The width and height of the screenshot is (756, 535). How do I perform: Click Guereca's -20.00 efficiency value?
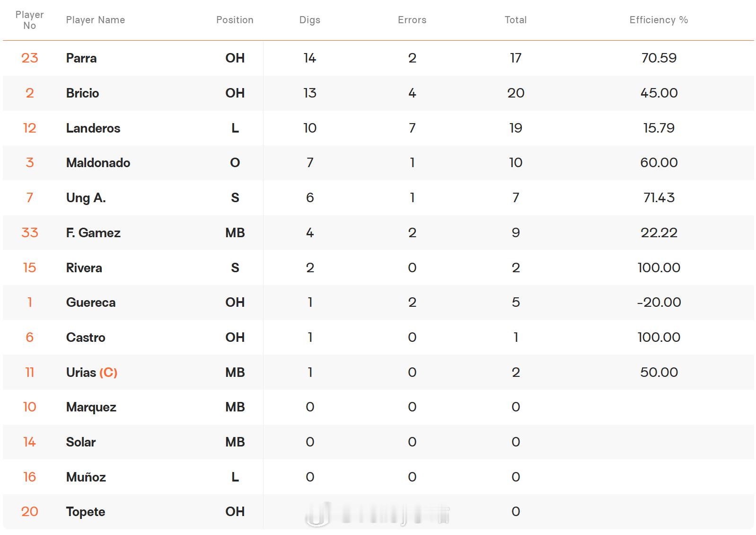(659, 302)
